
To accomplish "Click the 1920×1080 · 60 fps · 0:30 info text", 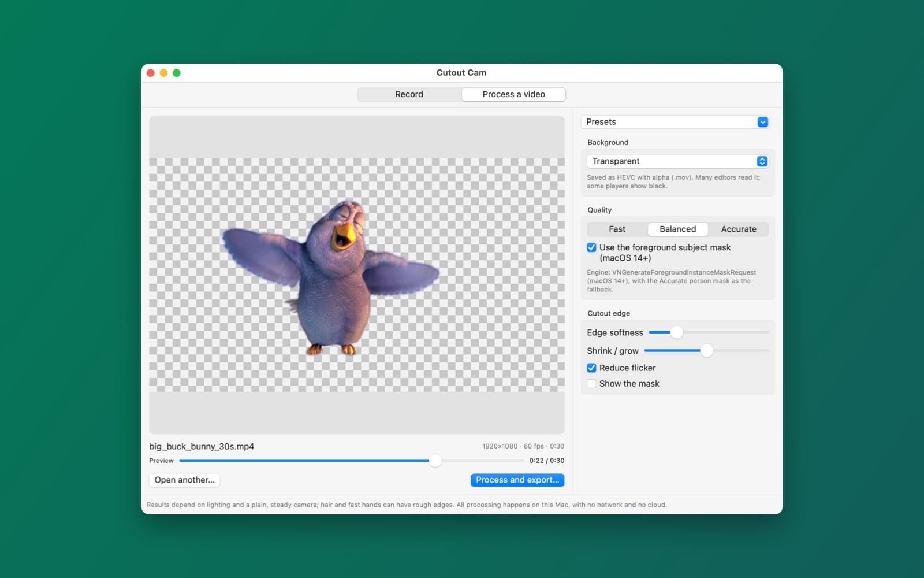I will click(523, 446).
